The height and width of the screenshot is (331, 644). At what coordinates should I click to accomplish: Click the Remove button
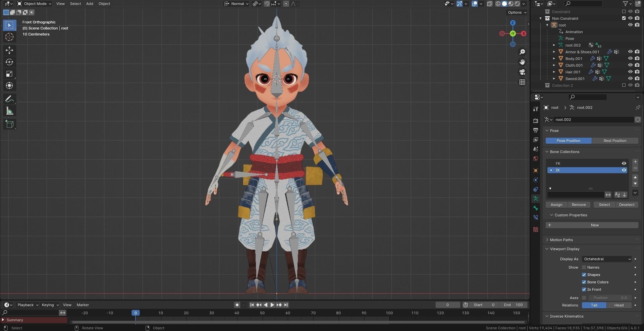click(579, 205)
